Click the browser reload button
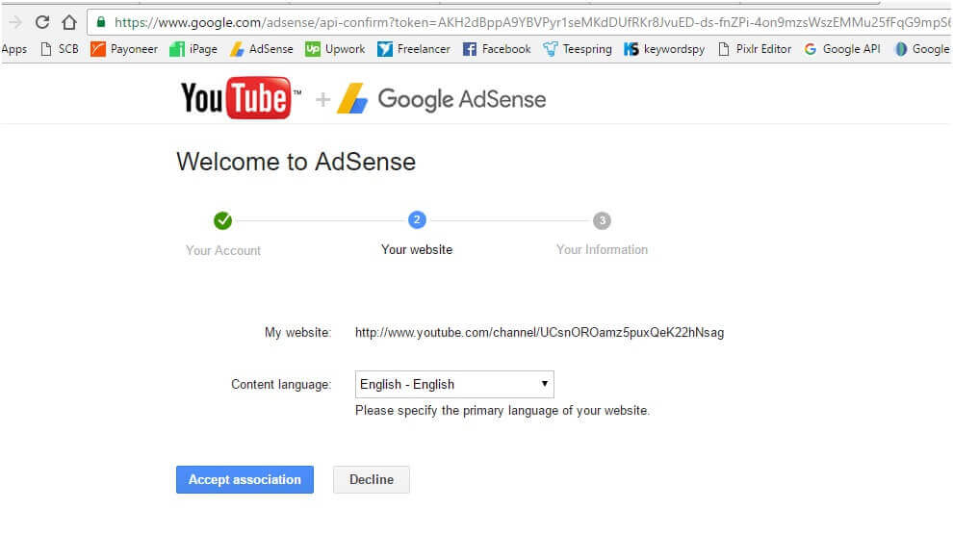This screenshot has height=560, width=953. pyautogui.click(x=42, y=22)
